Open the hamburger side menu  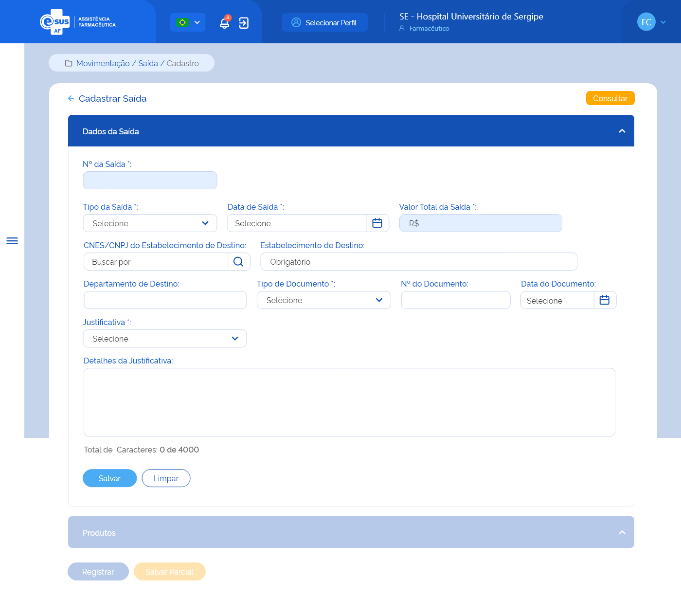click(12, 241)
